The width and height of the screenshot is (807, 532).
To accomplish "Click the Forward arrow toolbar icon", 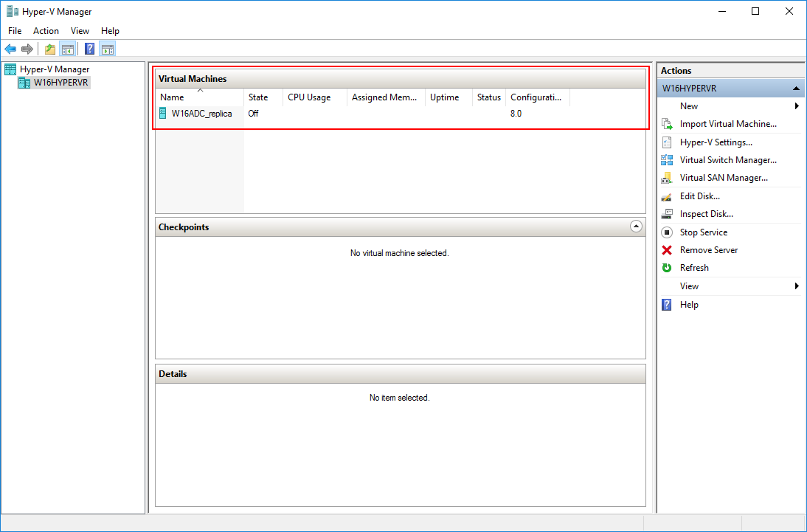I will pyautogui.click(x=27, y=49).
